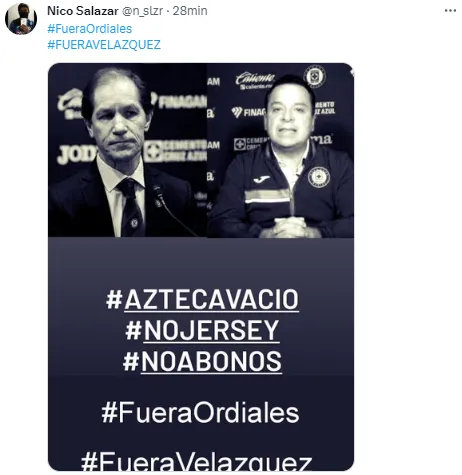Click the #FueraVelazquez text at image bottom
The width and height of the screenshot is (462, 475).
[x=197, y=461]
